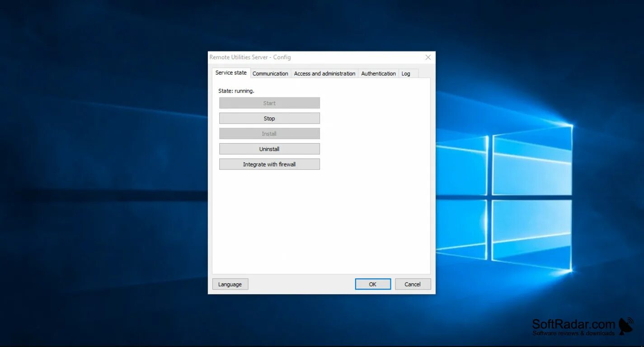This screenshot has width=644, height=347.
Task: Click the Remote Utilities Server - Config title
Action: pyautogui.click(x=250, y=57)
